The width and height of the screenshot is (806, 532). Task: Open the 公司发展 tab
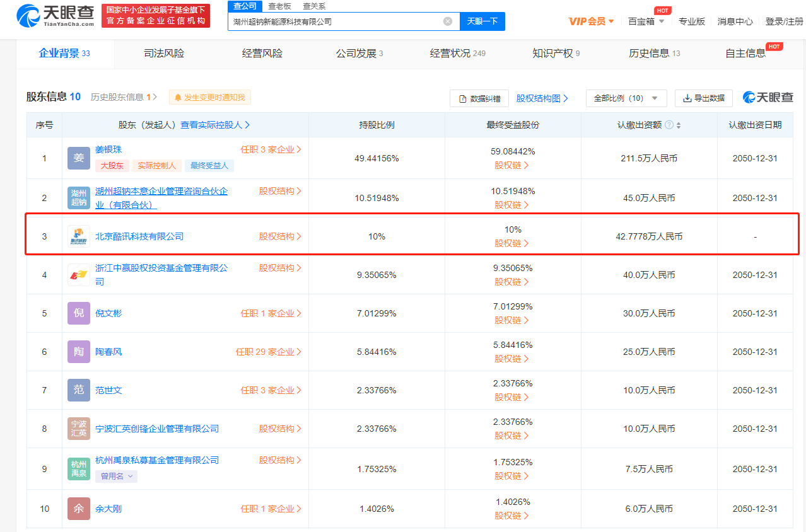pyautogui.click(x=359, y=54)
